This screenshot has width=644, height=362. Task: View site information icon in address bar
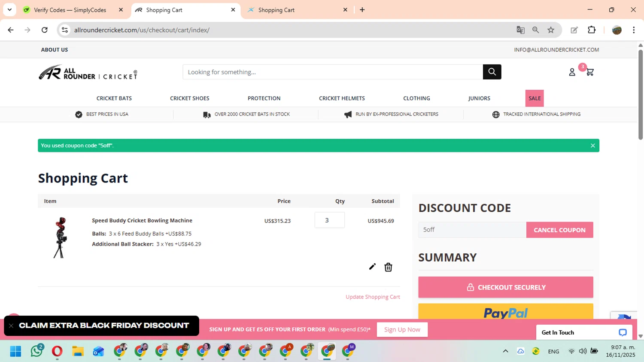click(65, 30)
